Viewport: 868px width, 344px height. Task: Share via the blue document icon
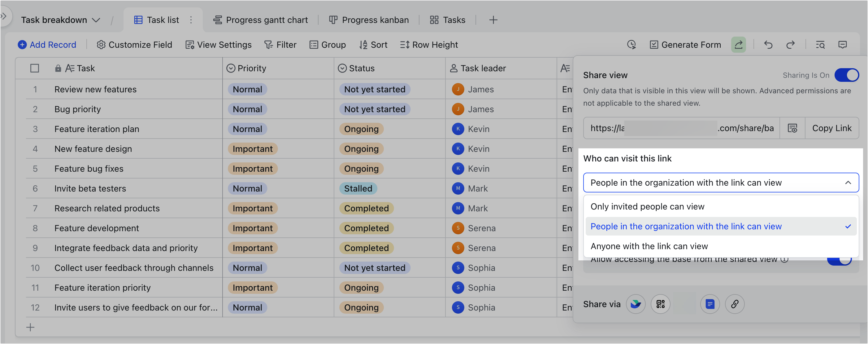[710, 304]
